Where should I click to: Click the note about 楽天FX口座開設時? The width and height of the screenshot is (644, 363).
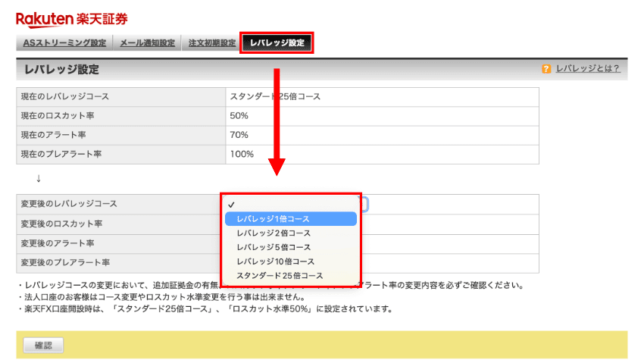[205, 308]
